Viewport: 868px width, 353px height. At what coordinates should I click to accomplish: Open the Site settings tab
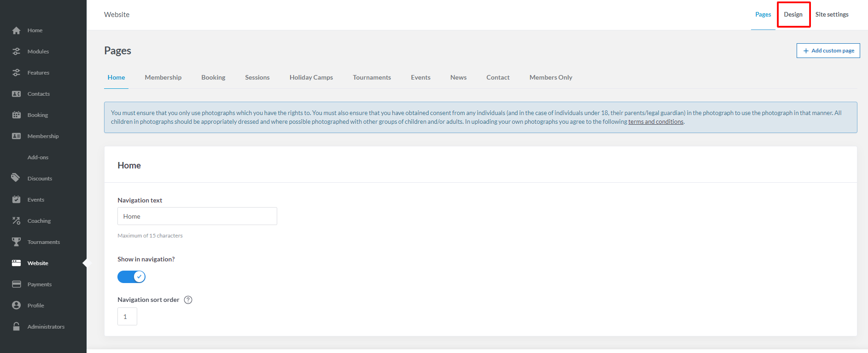[x=832, y=15]
